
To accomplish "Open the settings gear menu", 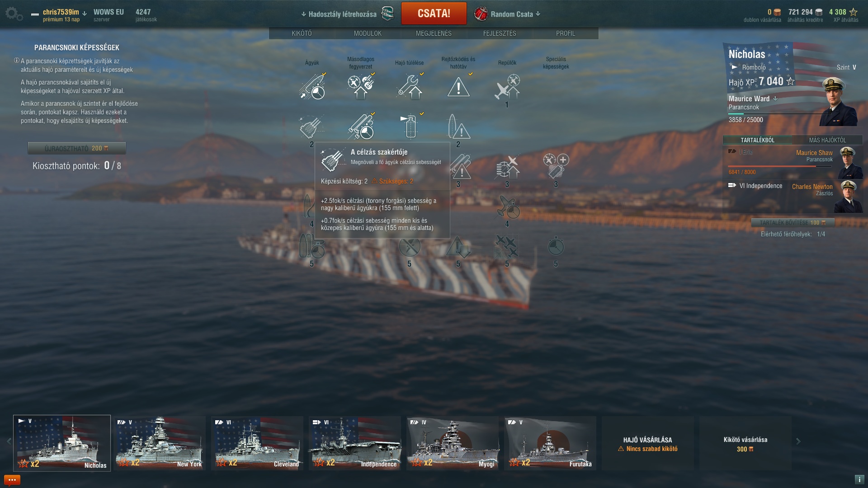I will tap(14, 14).
